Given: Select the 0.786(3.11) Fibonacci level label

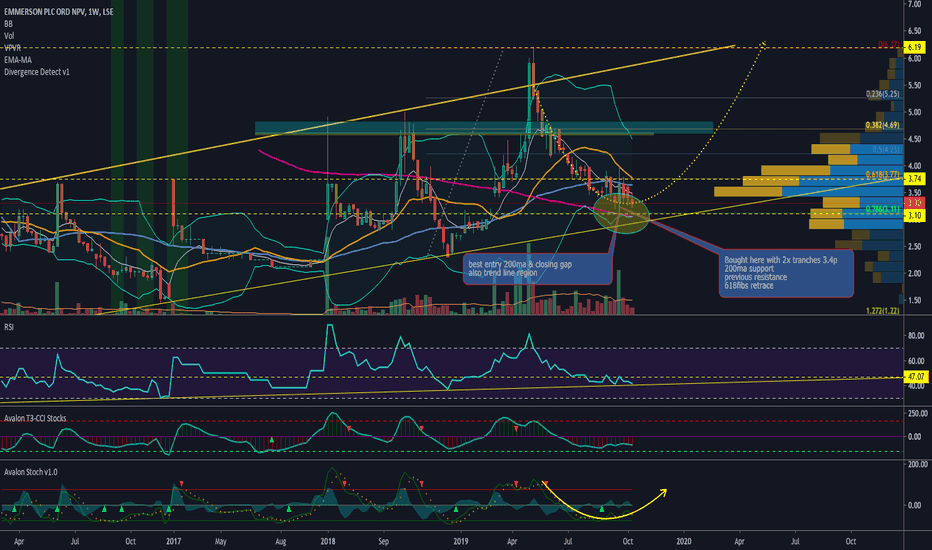Looking at the screenshot, I should 883,209.
